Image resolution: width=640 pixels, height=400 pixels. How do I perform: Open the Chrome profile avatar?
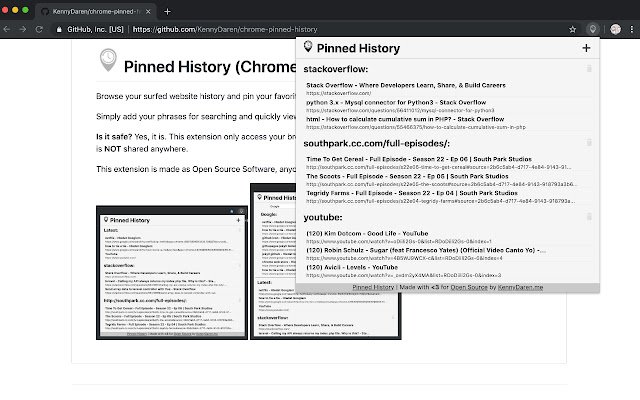[616, 29]
